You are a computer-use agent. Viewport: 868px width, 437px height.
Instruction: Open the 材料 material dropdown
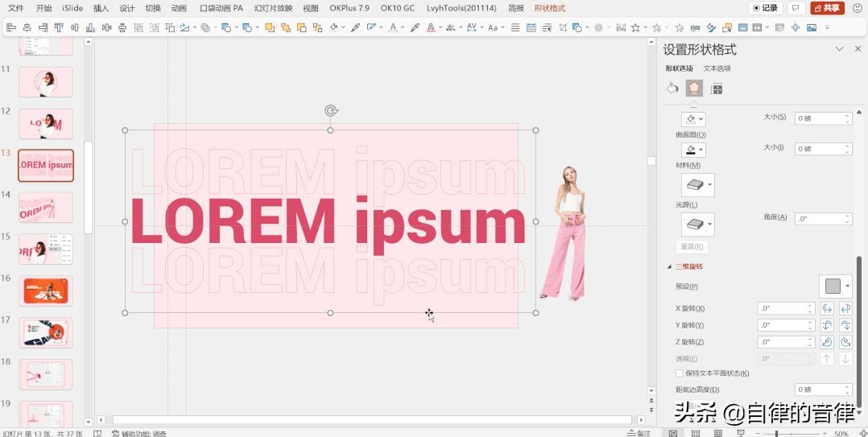[697, 185]
